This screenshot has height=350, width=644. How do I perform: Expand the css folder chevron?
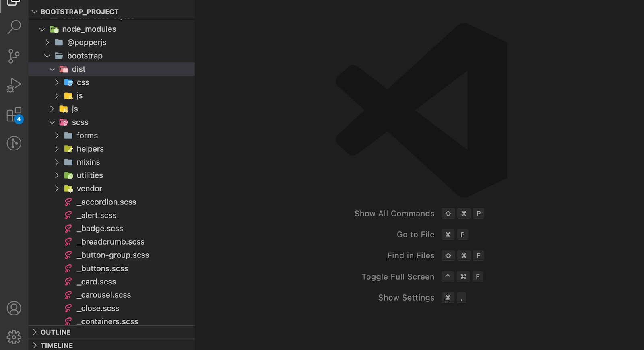coord(57,82)
